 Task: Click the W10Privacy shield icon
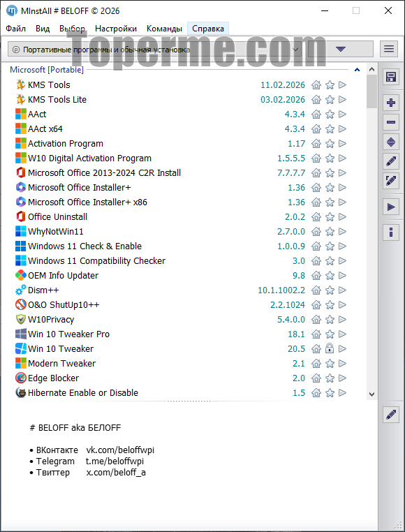[x=21, y=319]
